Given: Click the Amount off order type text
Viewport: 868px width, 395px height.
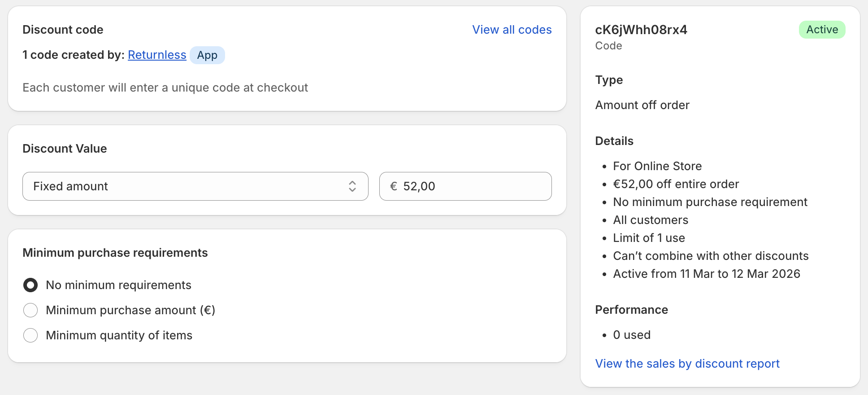Looking at the screenshot, I should pyautogui.click(x=642, y=105).
